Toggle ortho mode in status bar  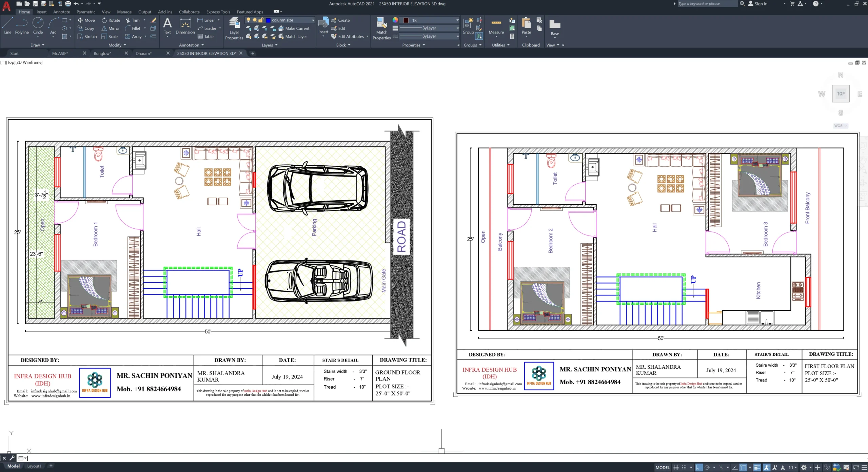point(699,468)
